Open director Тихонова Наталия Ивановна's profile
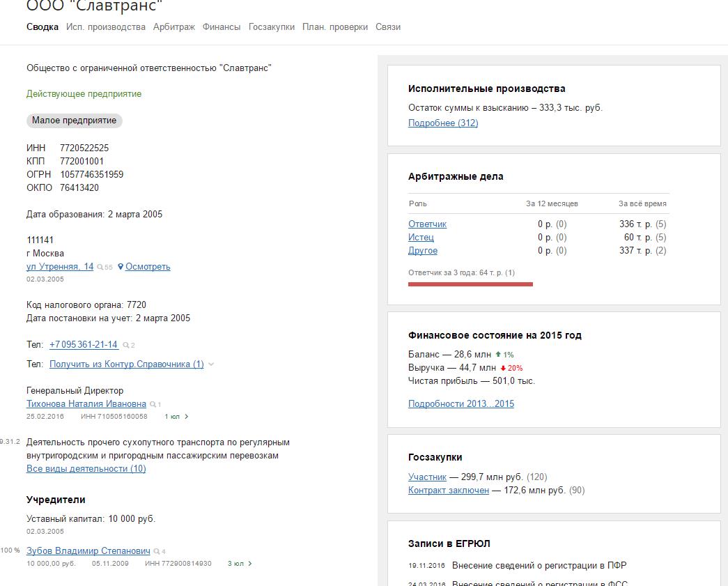 coord(86,404)
